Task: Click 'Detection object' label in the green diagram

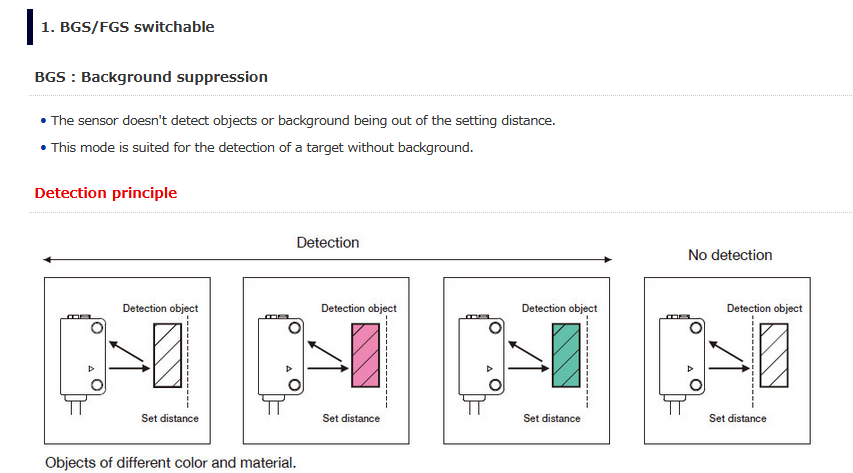Action: tap(559, 308)
